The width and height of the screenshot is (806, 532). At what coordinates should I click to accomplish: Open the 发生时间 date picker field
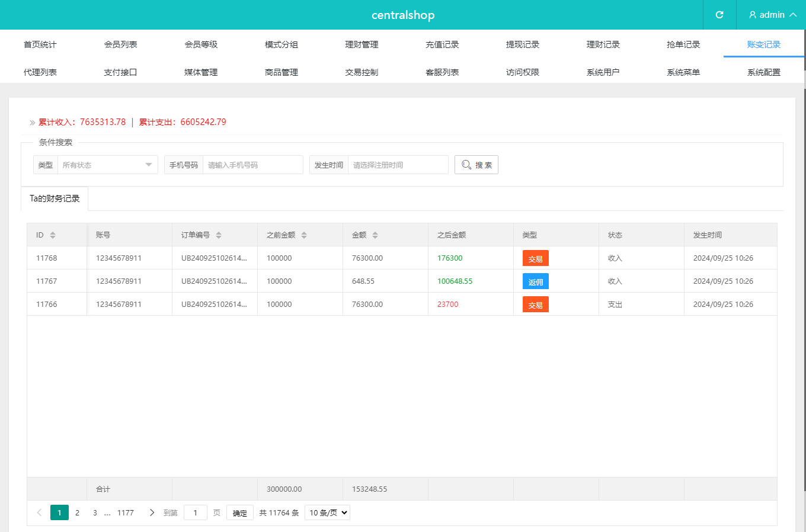[x=397, y=165]
